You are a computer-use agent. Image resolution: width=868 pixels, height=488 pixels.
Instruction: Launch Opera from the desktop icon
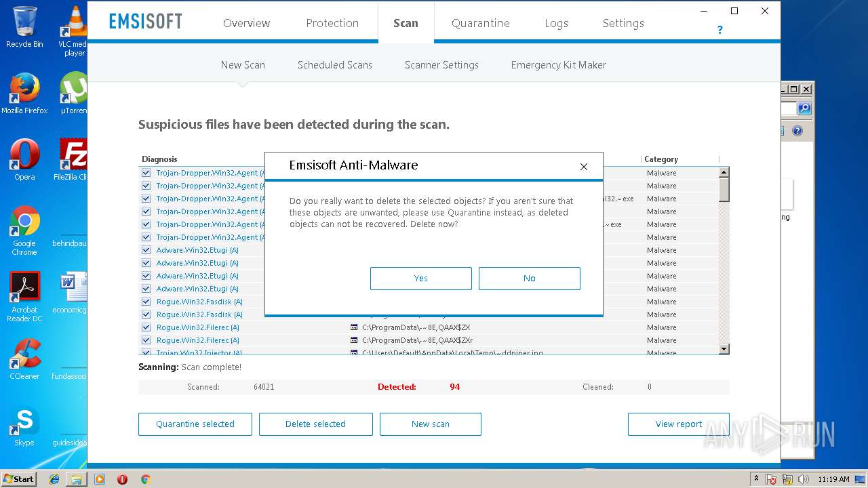pos(24,160)
